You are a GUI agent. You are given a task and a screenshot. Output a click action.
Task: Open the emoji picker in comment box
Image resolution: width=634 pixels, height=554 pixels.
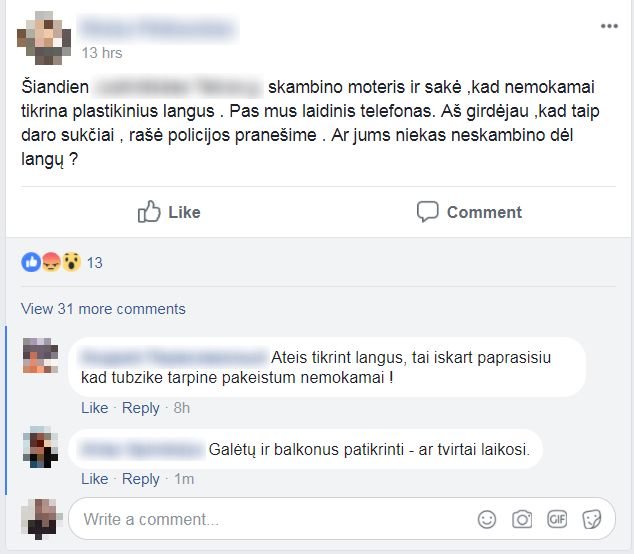(486, 519)
